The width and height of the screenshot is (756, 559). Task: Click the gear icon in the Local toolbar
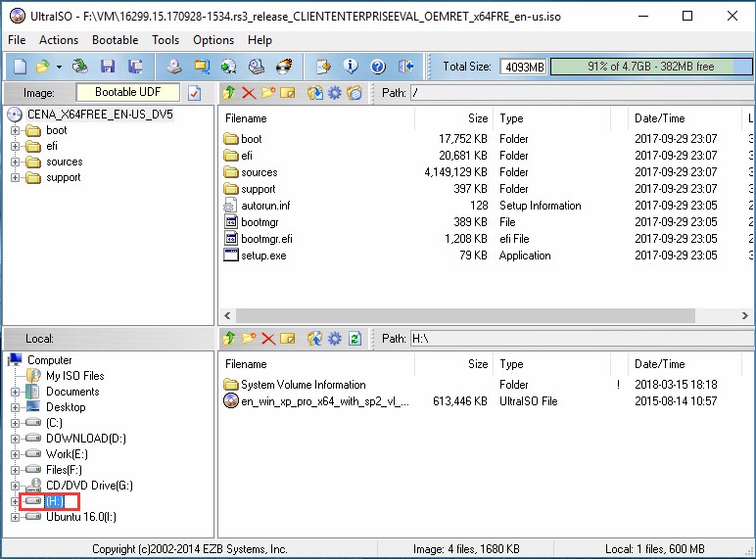[x=335, y=339]
